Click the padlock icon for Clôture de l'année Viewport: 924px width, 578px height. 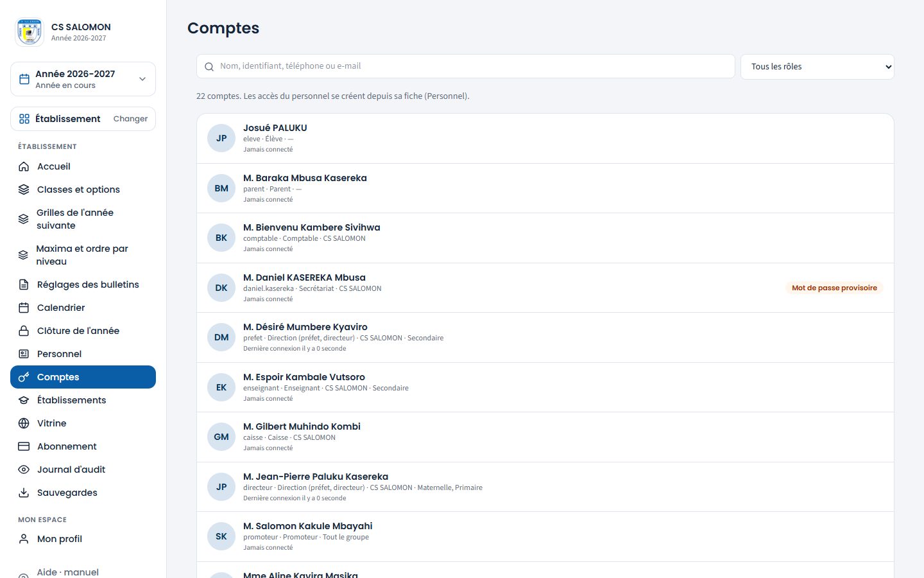(24, 331)
